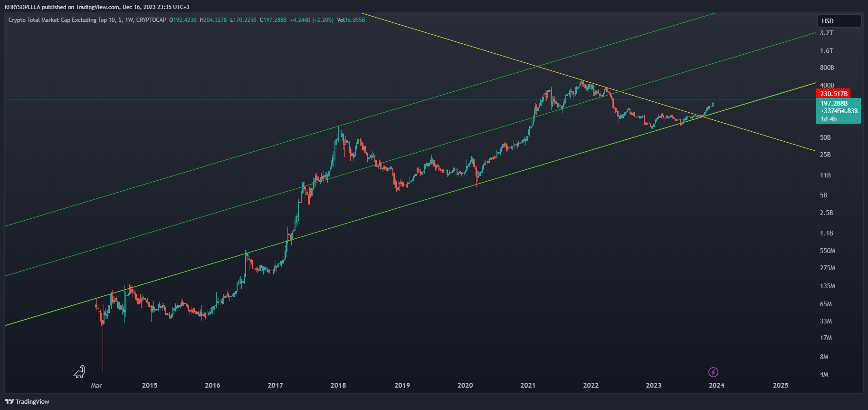Click the Open value O192.423B
The image size is (868, 410).
click(x=183, y=20)
